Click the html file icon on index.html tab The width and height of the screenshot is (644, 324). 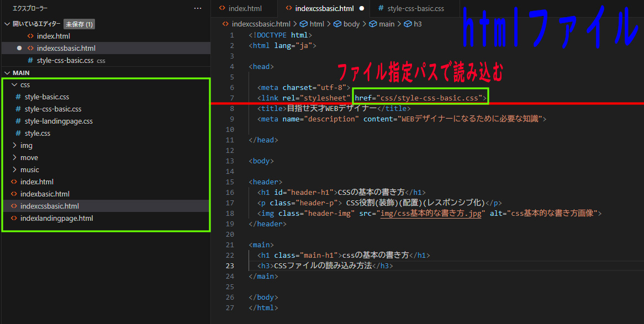[x=222, y=8]
